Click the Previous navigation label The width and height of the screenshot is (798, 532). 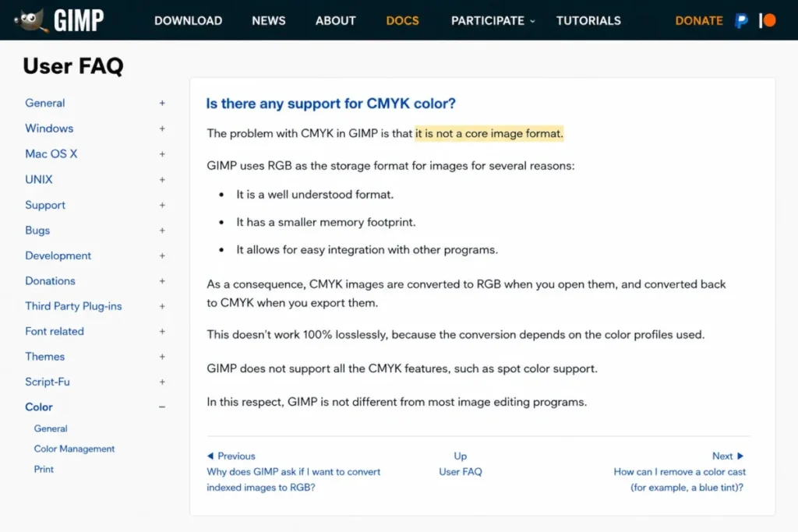tap(236, 456)
